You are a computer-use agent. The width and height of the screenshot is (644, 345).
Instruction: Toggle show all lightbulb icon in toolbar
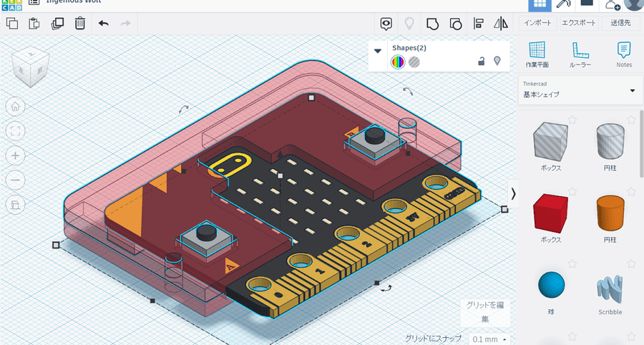(409, 24)
